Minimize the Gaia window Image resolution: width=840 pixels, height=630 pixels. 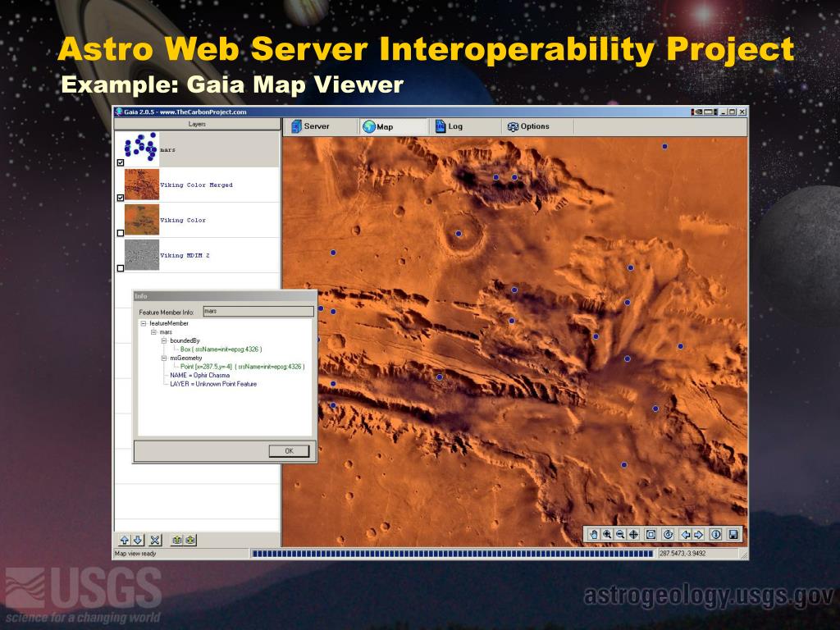[x=724, y=112]
